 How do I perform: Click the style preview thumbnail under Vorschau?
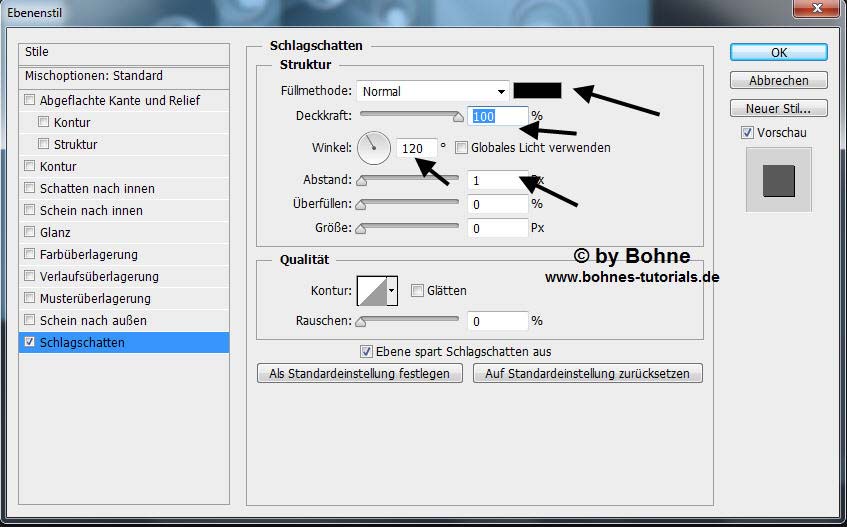coord(778,180)
